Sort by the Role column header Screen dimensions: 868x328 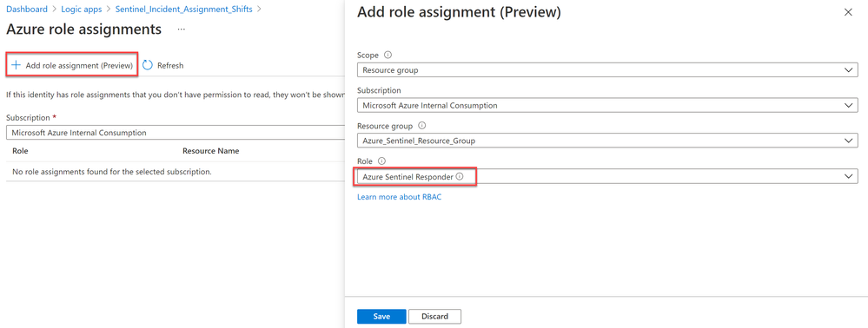point(20,150)
